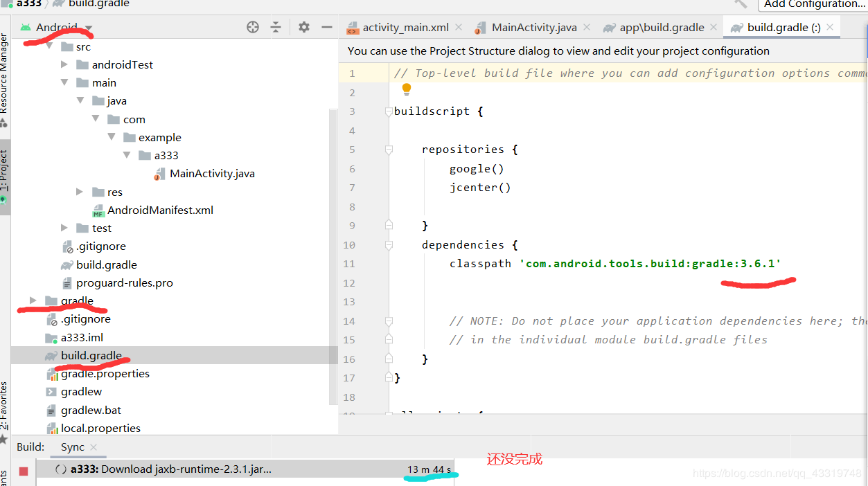Open the Android project view dropdown
The image size is (868, 486).
89,28
